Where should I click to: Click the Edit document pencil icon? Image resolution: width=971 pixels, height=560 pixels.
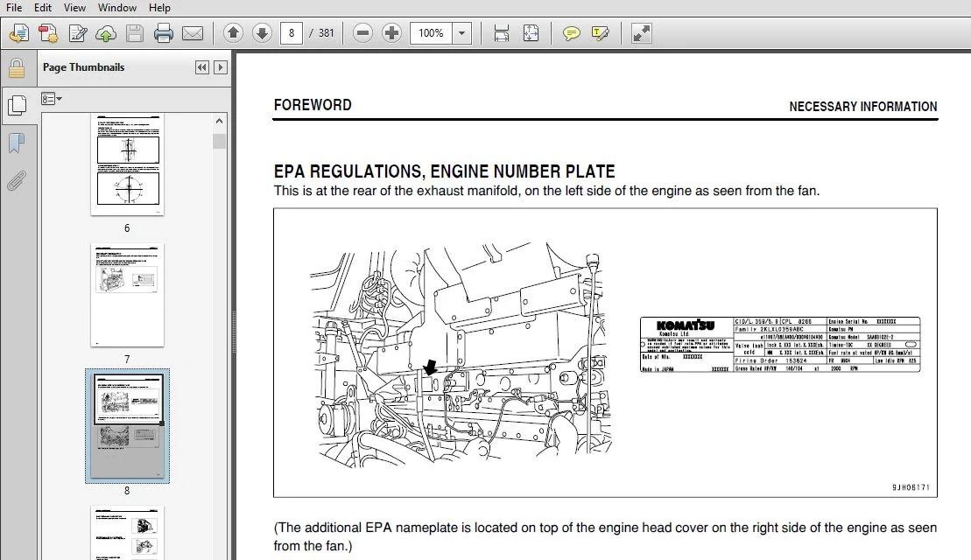(x=77, y=32)
